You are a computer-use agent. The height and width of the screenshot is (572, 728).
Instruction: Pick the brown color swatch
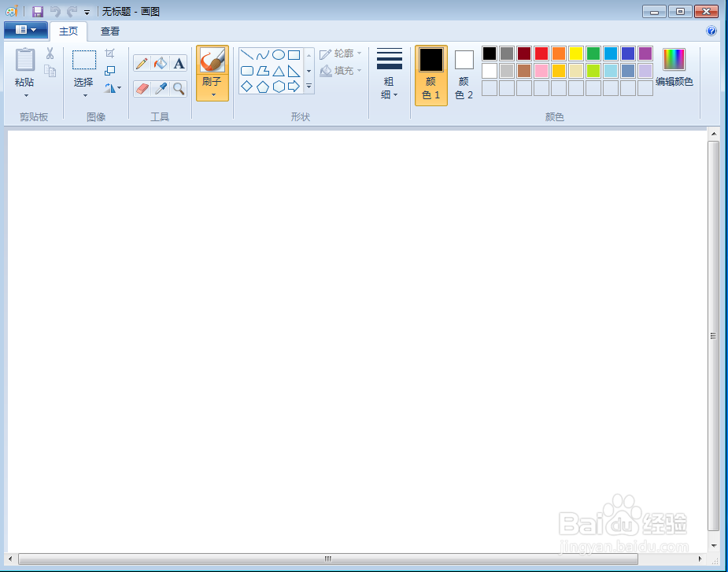tap(524, 71)
